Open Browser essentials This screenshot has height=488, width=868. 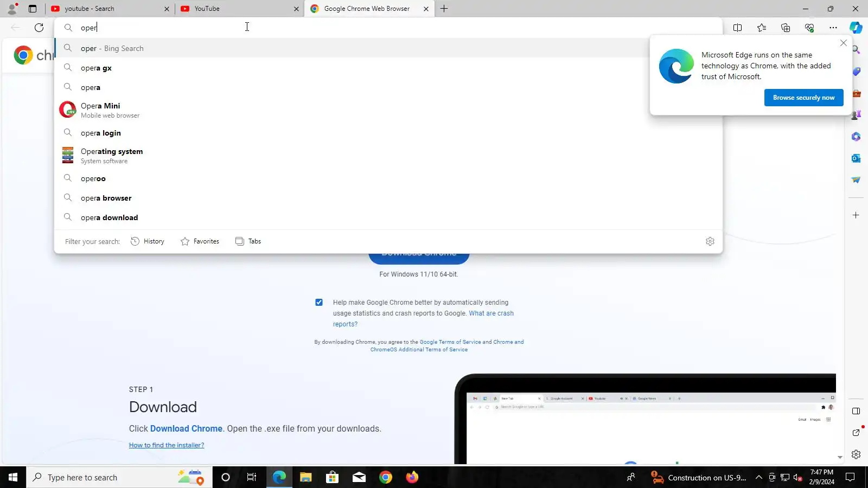point(809,28)
